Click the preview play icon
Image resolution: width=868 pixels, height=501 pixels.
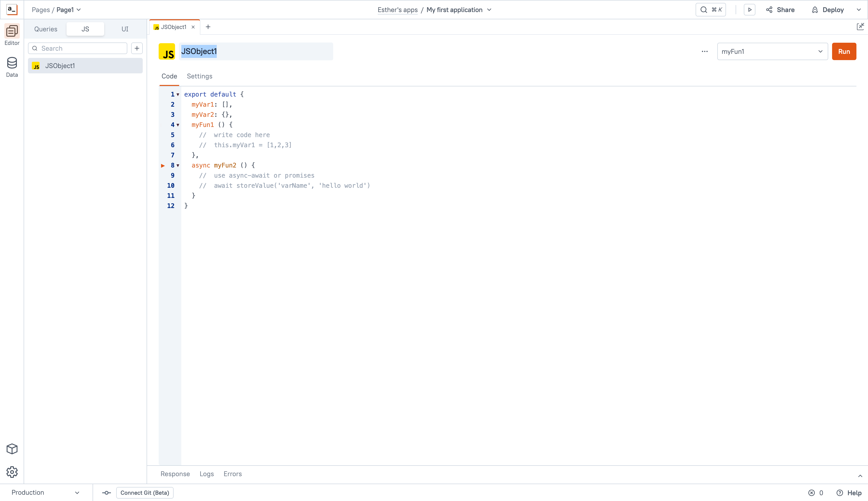pos(749,10)
